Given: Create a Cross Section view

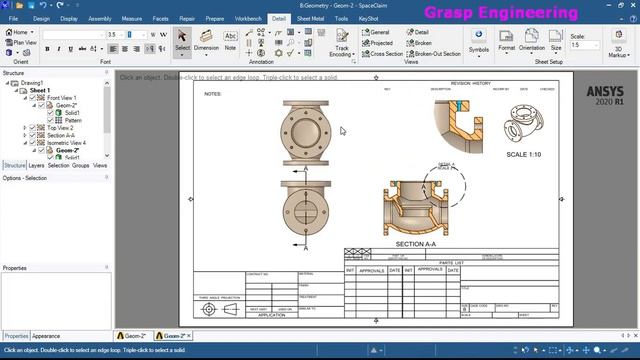Looking at the screenshot, I should pyautogui.click(x=382, y=53).
